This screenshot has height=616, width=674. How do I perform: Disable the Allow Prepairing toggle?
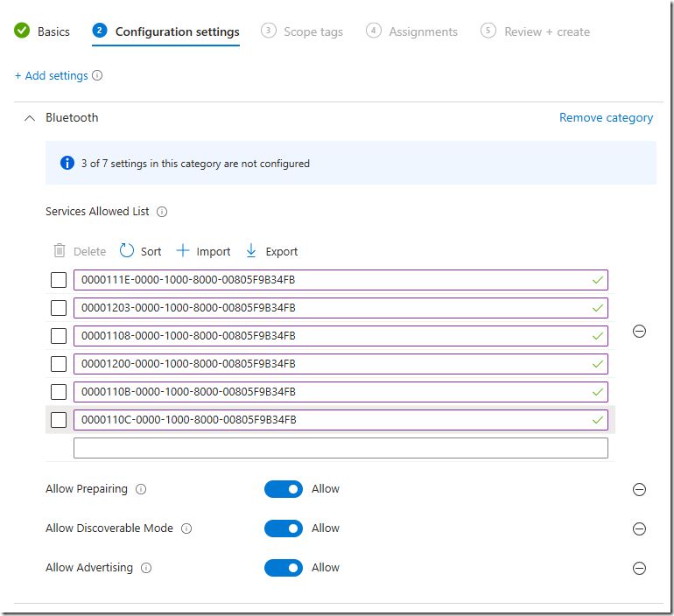click(284, 489)
